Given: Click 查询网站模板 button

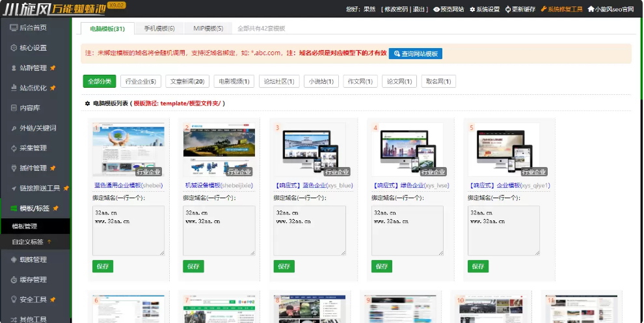Looking at the screenshot, I should [x=415, y=53].
